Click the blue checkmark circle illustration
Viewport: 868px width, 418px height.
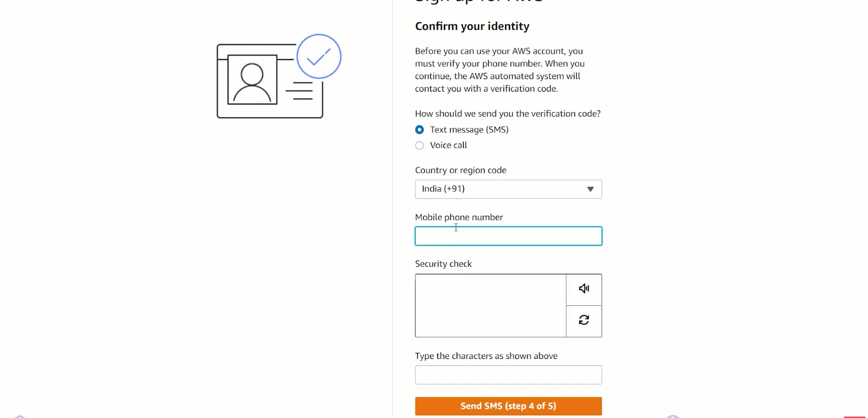point(319,56)
